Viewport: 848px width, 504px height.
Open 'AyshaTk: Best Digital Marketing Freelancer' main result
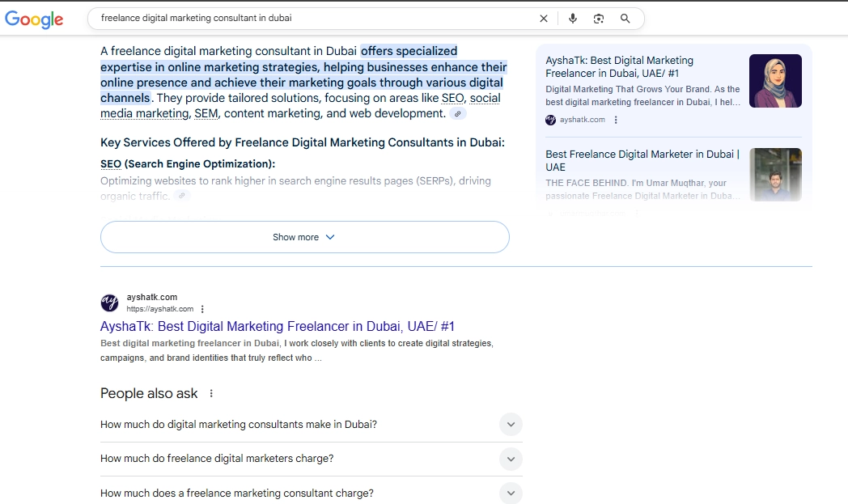[x=278, y=326]
